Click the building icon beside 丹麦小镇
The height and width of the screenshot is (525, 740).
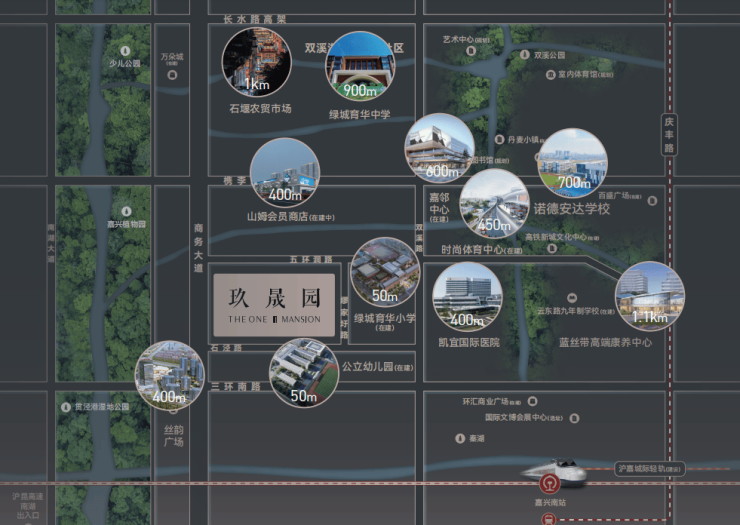pyautogui.click(x=499, y=139)
